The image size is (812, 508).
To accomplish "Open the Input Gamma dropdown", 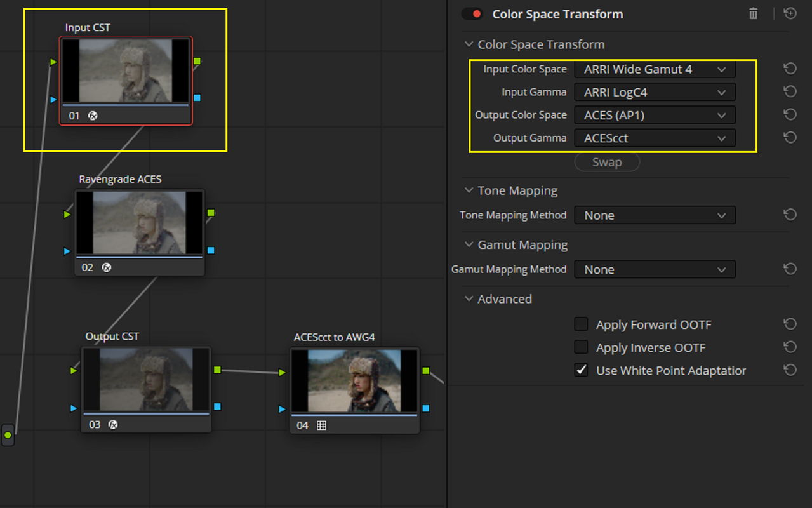I will (x=655, y=92).
